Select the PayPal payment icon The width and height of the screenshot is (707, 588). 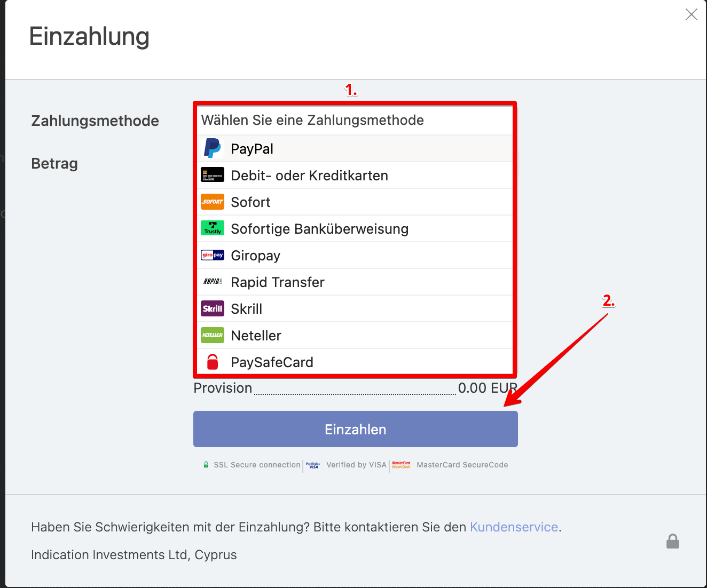(x=212, y=148)
